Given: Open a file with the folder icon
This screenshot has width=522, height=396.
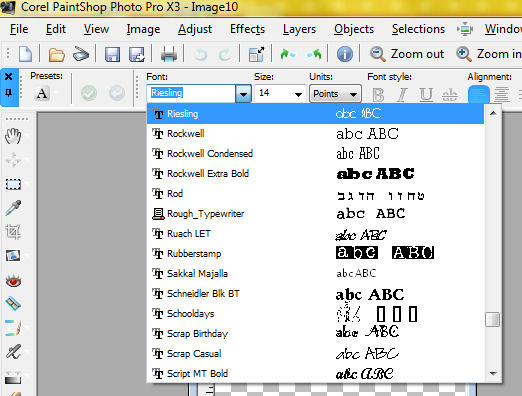Looking at the screenshot, I should pos(56,54).
